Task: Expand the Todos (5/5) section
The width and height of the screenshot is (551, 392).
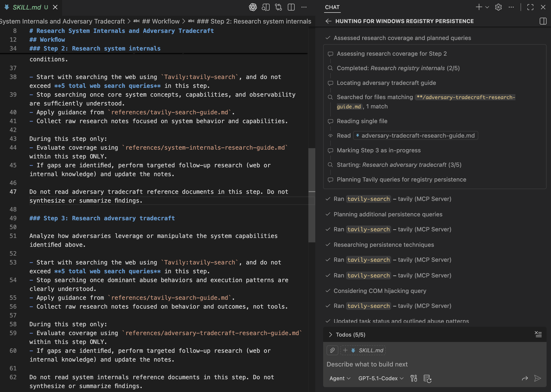Action: [331, 335]
